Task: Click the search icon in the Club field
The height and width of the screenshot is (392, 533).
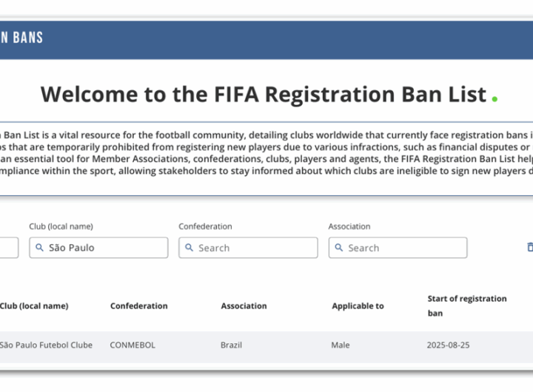Action: pyautogui.click(x=39, y=248)
